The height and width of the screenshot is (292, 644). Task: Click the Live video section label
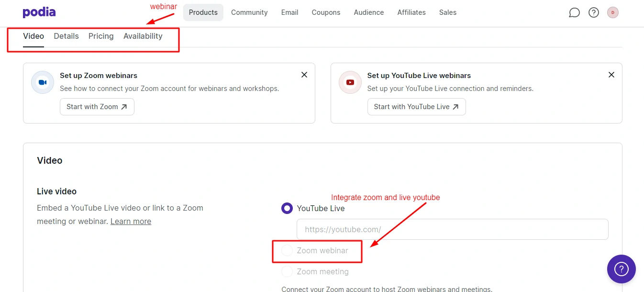point(56,191)
